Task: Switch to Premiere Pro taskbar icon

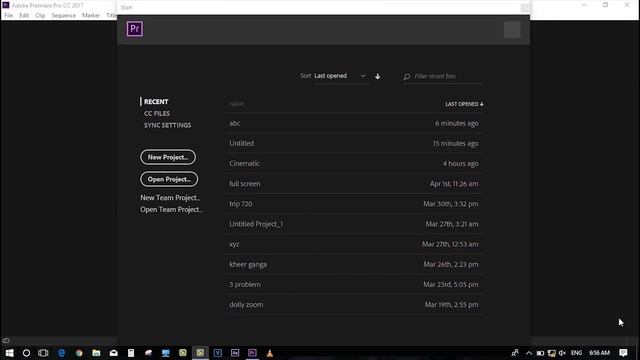Action: click(252, 353)
